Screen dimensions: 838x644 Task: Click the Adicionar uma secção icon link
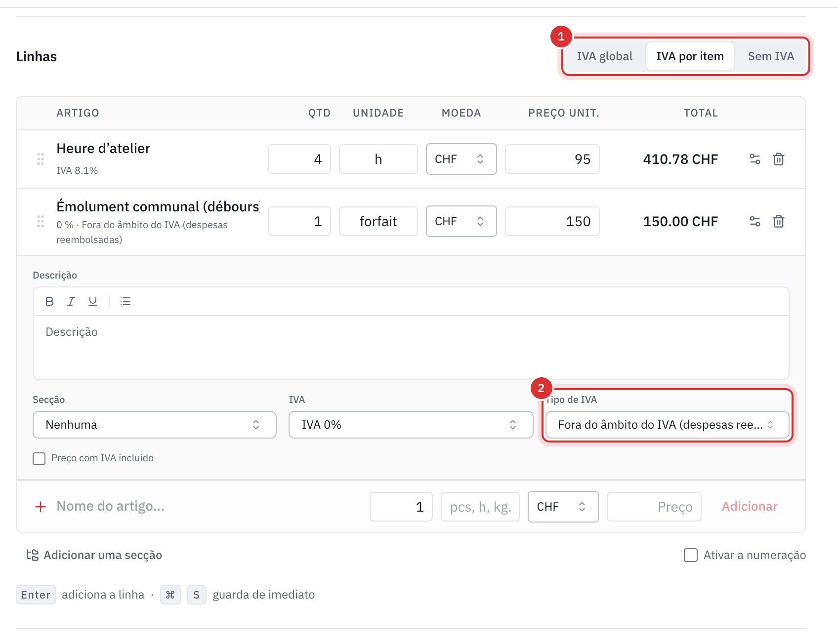coord(32,555)
